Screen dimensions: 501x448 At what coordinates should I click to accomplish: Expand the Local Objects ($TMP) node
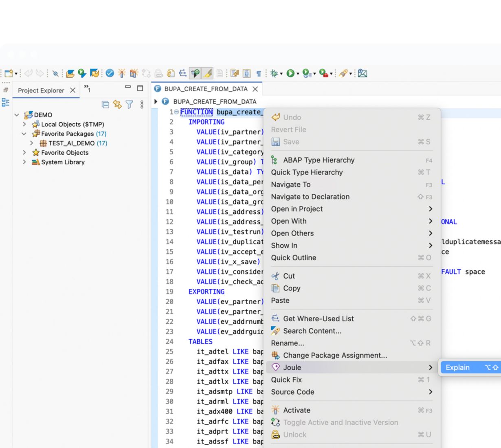click(x=24, y=124)
